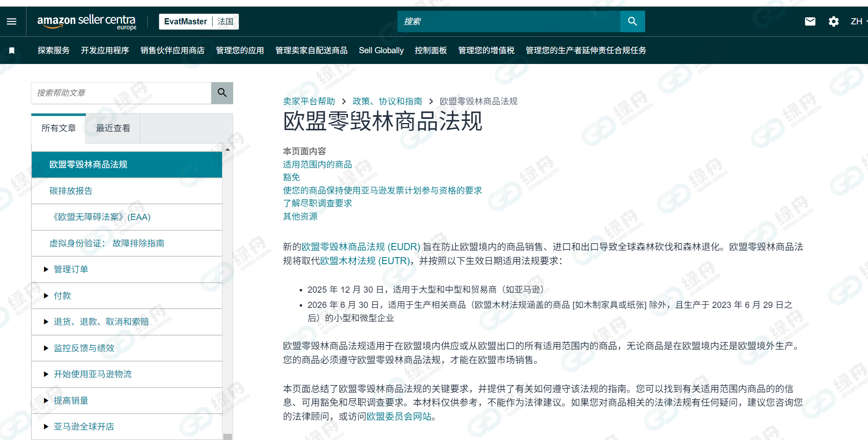Expand the 付款 section
The height and width of the screenshot is (440, 868).
(62, 296)
